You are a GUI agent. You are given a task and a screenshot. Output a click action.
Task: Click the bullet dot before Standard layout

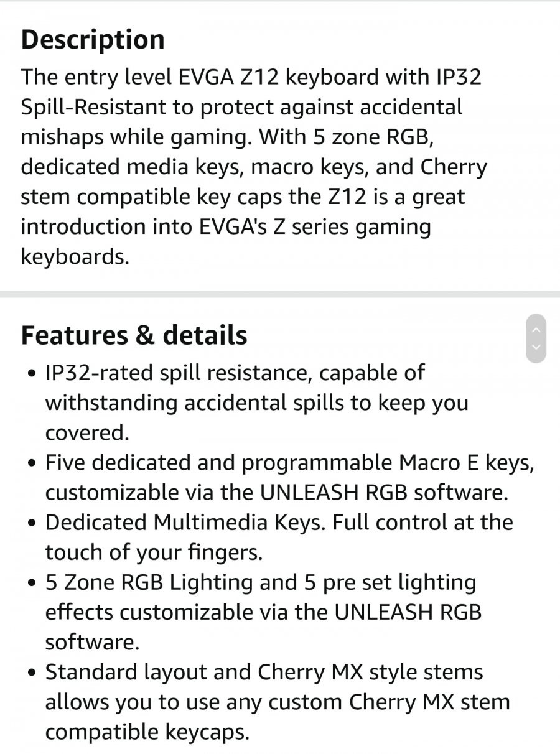click(x=32, y=673)
